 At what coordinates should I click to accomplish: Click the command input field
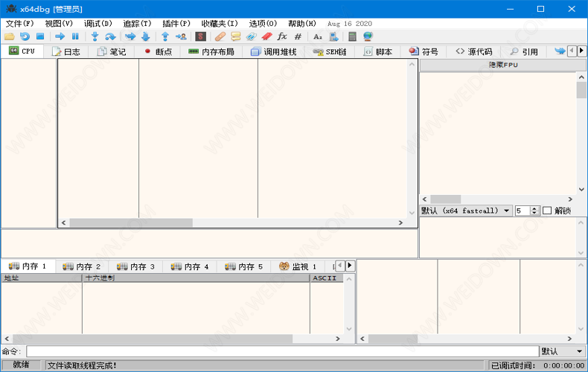pyautogui.click(x=282, y=351)
